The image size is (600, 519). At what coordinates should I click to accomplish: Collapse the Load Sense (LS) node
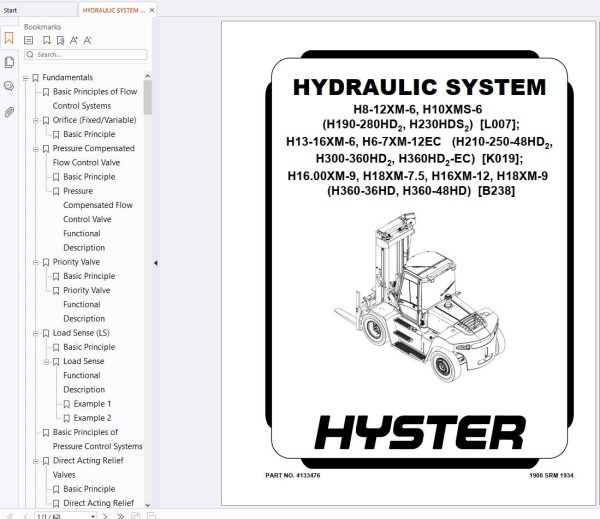tap(36, 334)
